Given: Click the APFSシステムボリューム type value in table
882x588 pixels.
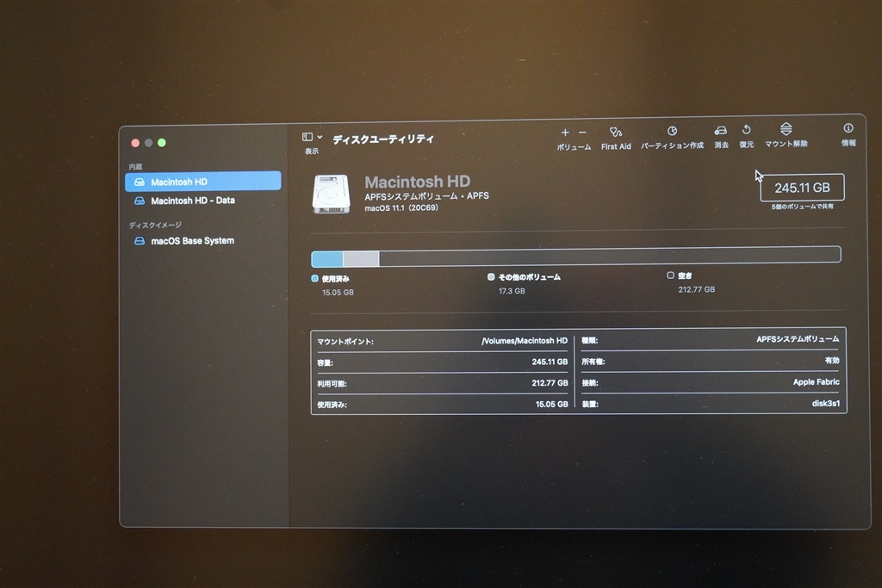Looking at the screenshot, I should click(x=798, y=339).
